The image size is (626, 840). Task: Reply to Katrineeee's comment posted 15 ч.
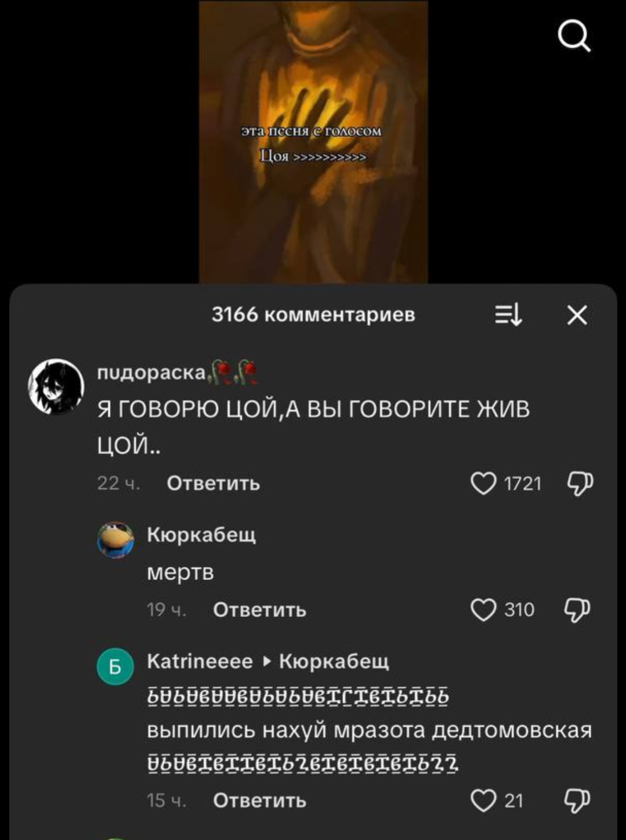pos(259,801)
